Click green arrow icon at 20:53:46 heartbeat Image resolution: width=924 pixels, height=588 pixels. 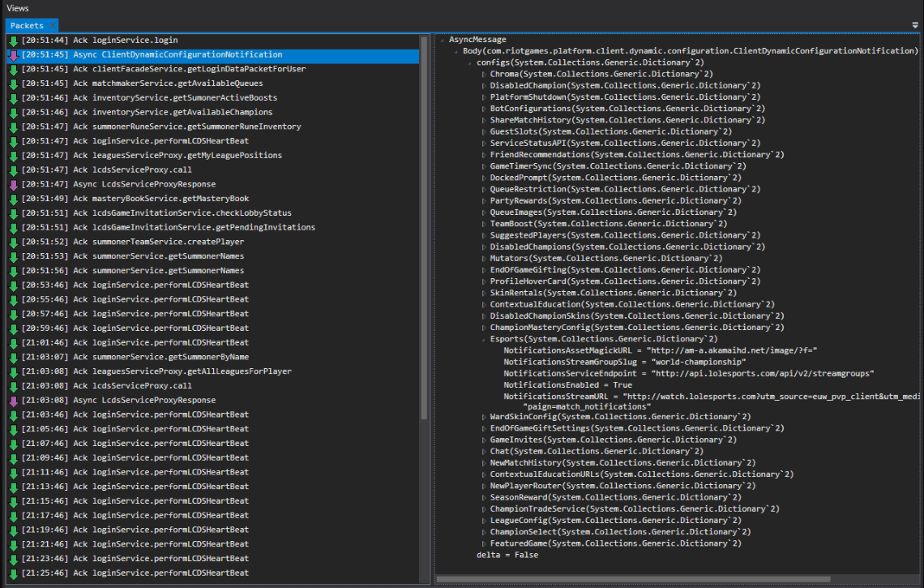[x=14, y=286]
